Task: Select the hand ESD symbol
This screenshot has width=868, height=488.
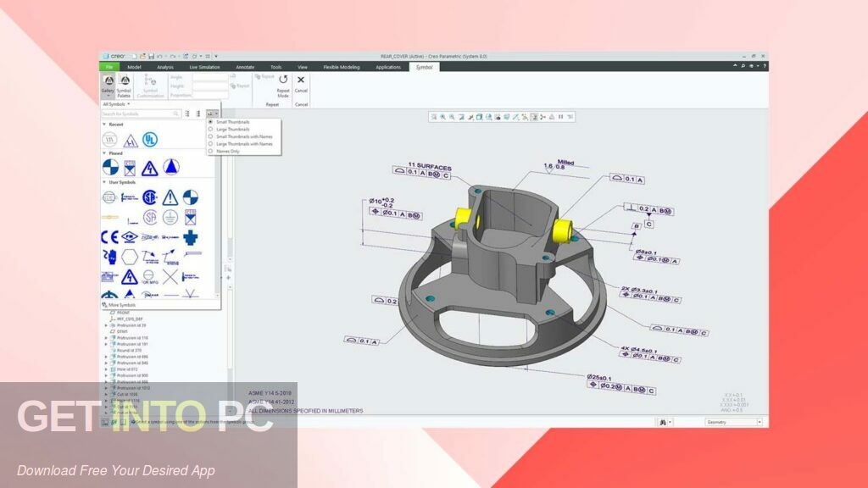Action: coord(109,257)
